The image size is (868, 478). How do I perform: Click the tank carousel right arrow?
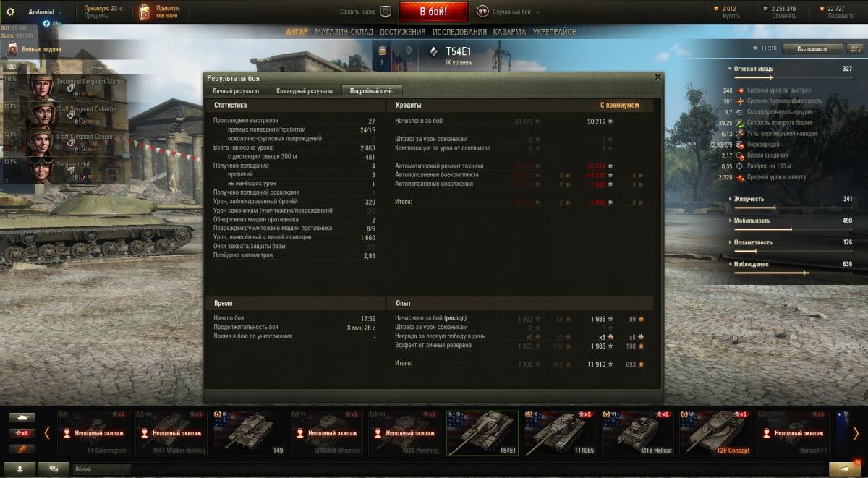tap(856, 433)
